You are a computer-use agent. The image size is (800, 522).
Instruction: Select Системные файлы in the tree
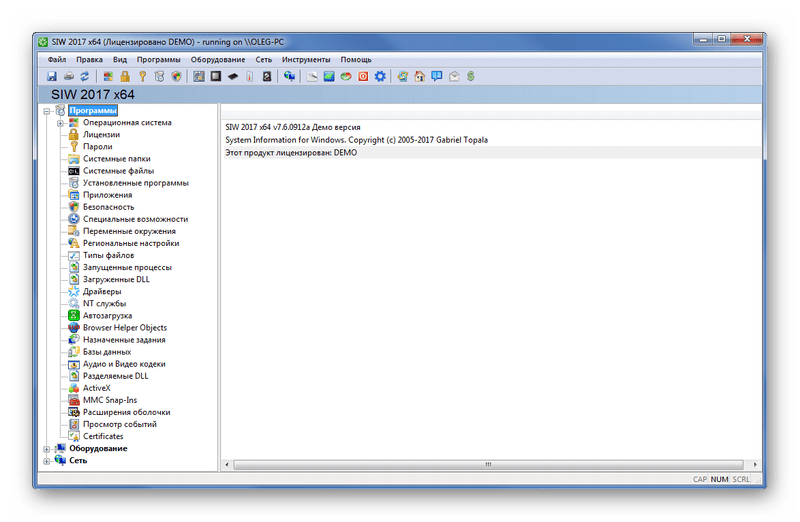pos(118,171)
